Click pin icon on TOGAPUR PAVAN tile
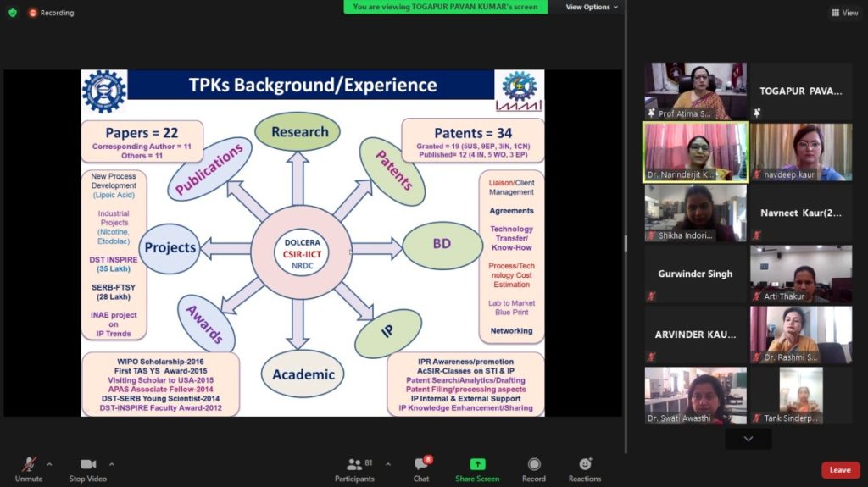This screenshot has height=487, width=868. point(757,113)
